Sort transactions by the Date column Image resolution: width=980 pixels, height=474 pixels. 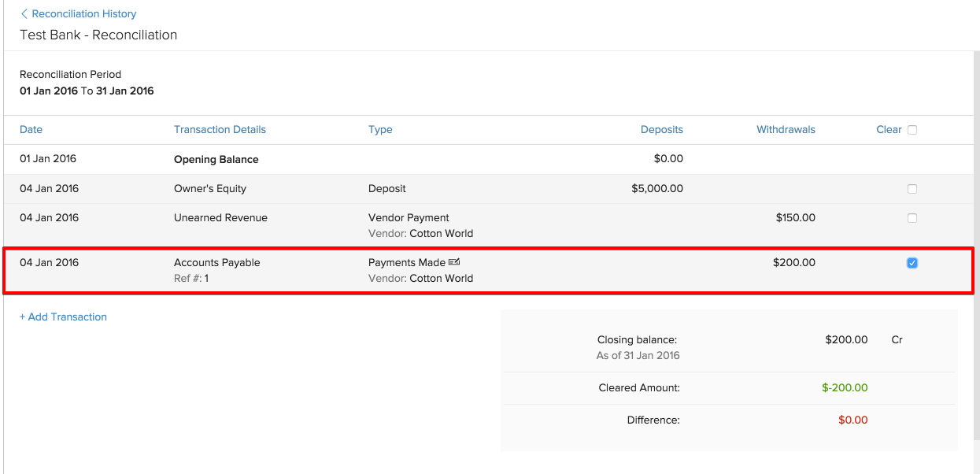coord(31,129)
